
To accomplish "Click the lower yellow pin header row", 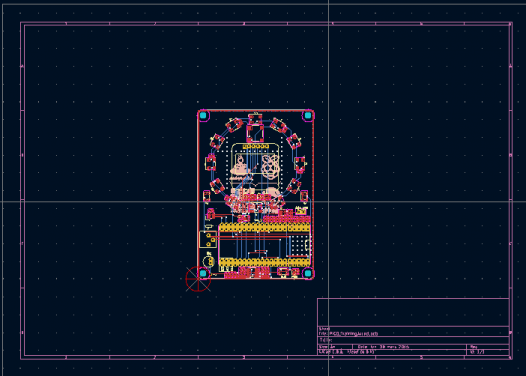I will (264, 262).
